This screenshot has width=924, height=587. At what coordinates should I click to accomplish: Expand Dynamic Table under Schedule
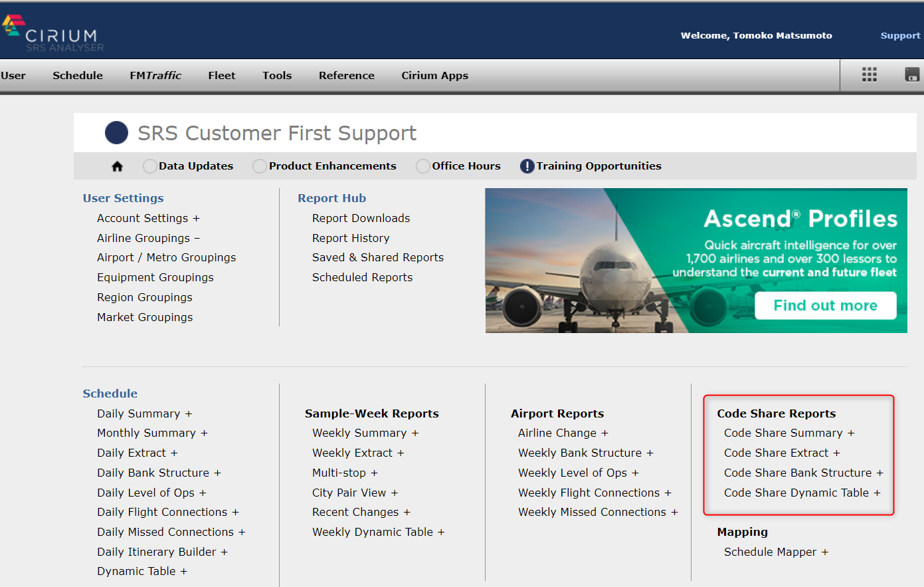click(142, 571)
